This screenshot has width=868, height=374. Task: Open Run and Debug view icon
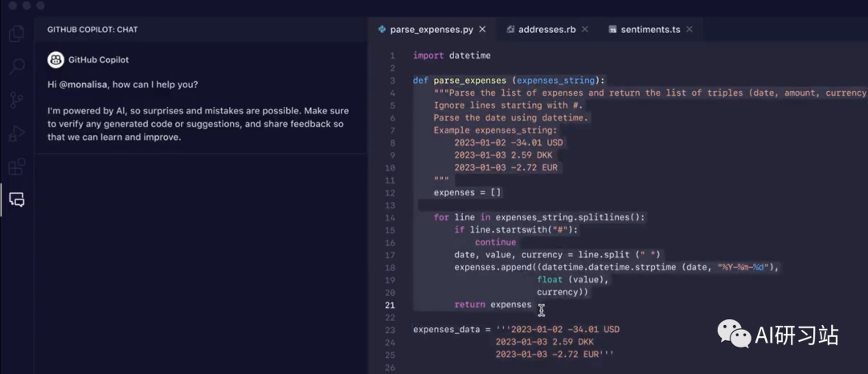click(x=17, y=134)
